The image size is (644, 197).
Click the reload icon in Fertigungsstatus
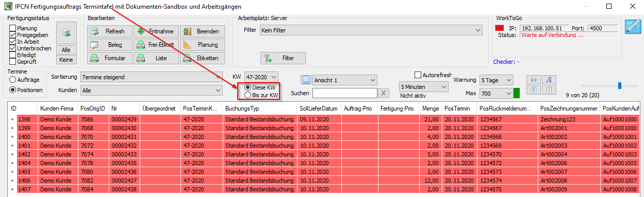[66, 32]
